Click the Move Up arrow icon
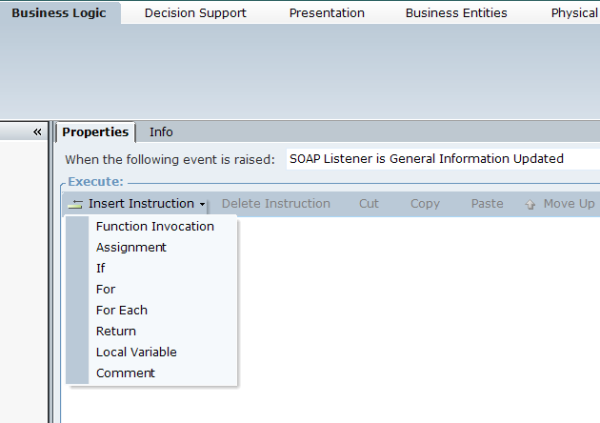Viewport: 600px width, 423px height. (x=531, y=204)
